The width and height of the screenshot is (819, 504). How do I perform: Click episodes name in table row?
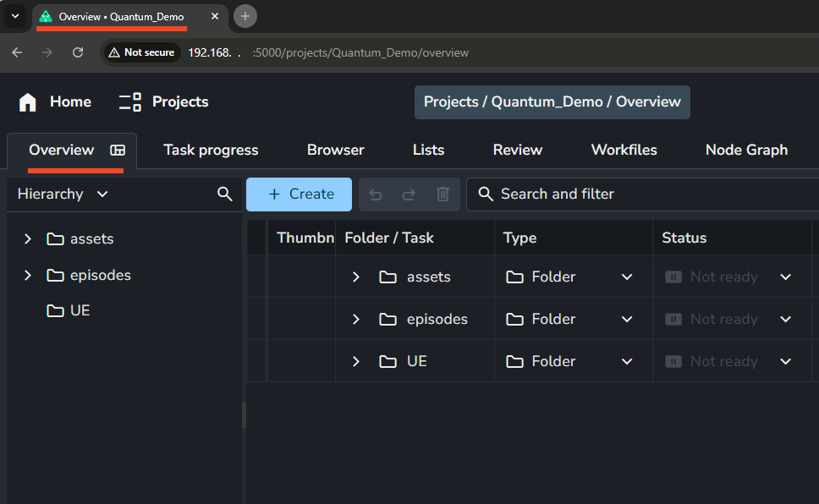(437, 319)
